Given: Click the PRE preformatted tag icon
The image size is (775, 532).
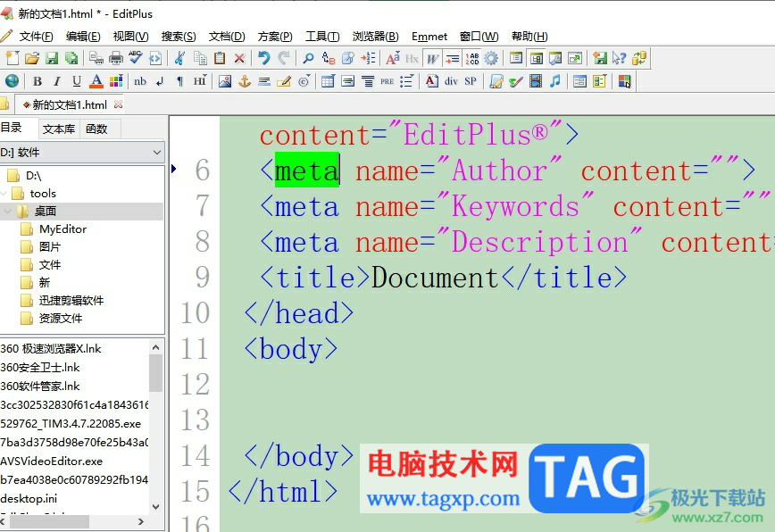Looking at the screenshot, I should [x=387, y=81].
